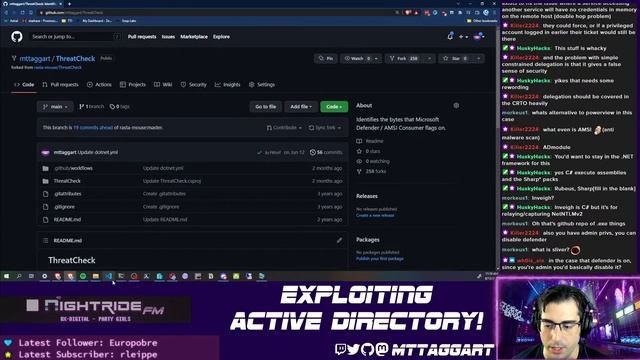
Task: Star the repository
Action: coord(455,58)
